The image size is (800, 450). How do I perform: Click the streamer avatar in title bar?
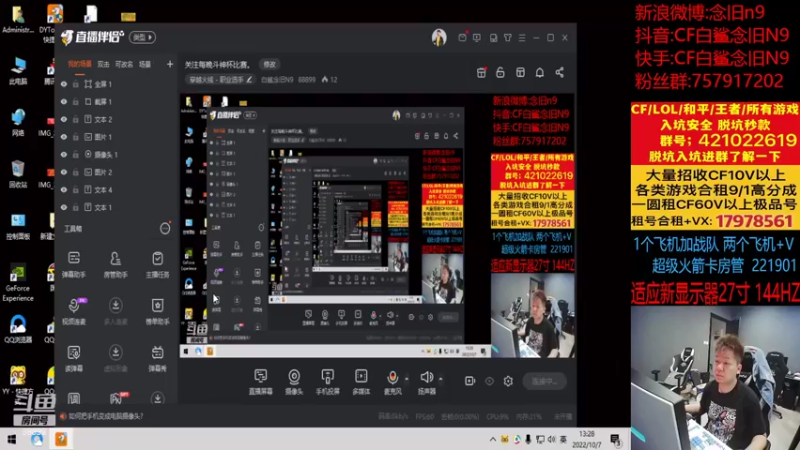pos(439,37)
